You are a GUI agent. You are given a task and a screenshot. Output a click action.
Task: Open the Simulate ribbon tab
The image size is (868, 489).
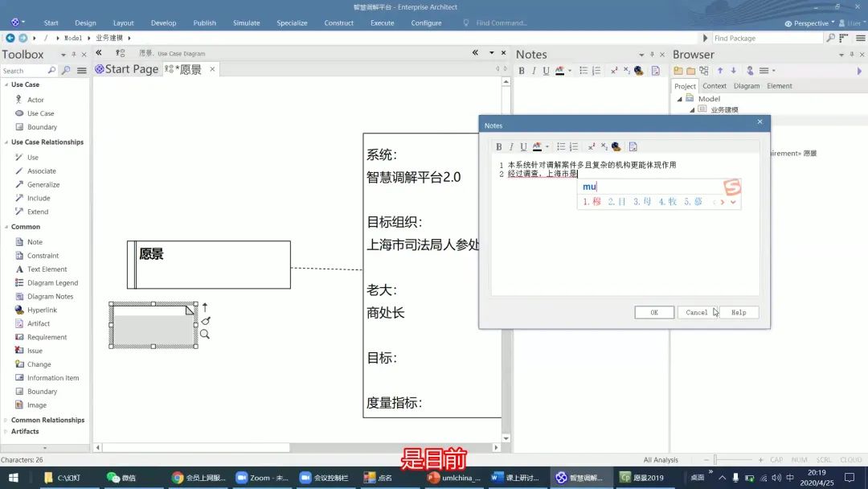coord(247,23)
